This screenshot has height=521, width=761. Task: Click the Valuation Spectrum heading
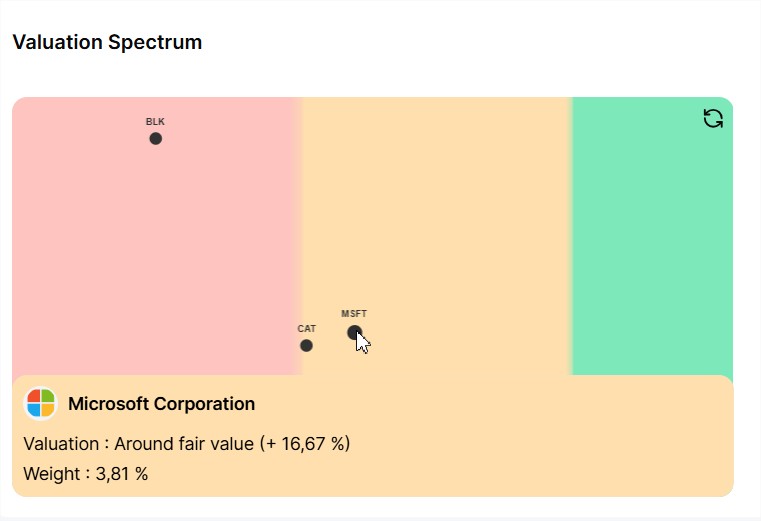coord(107,42)
